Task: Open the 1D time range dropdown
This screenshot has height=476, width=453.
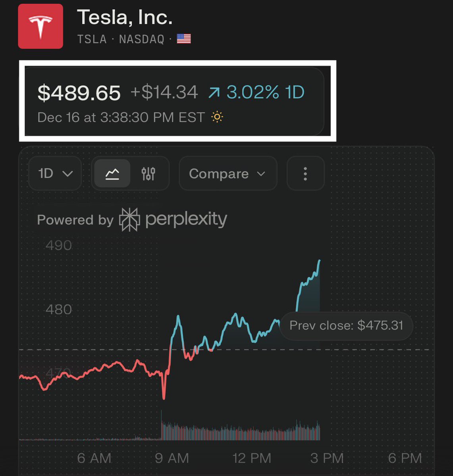Action: point(55,174)
